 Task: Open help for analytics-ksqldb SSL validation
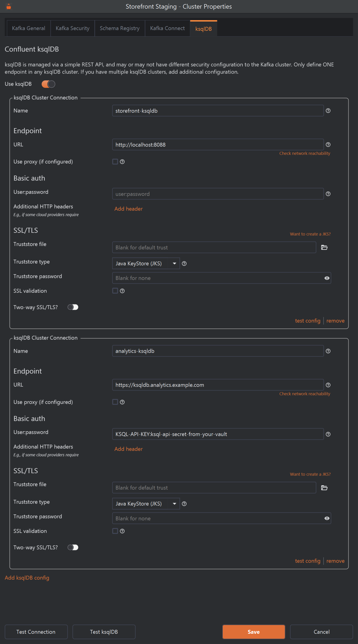tap(122, 531)
